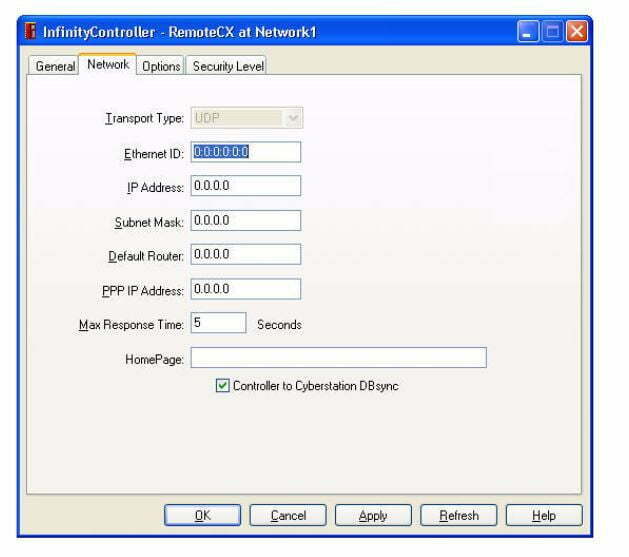Click into the PPP IP Address field
Image resolution: width=629 pixels, height=557 pixels.
pyautogui.click(x=246, y=289)
